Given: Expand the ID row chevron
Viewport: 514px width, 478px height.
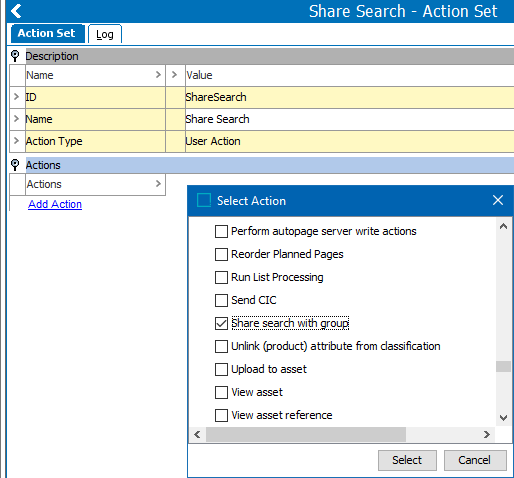Looking at the screenshot, I should click(16, 97).
